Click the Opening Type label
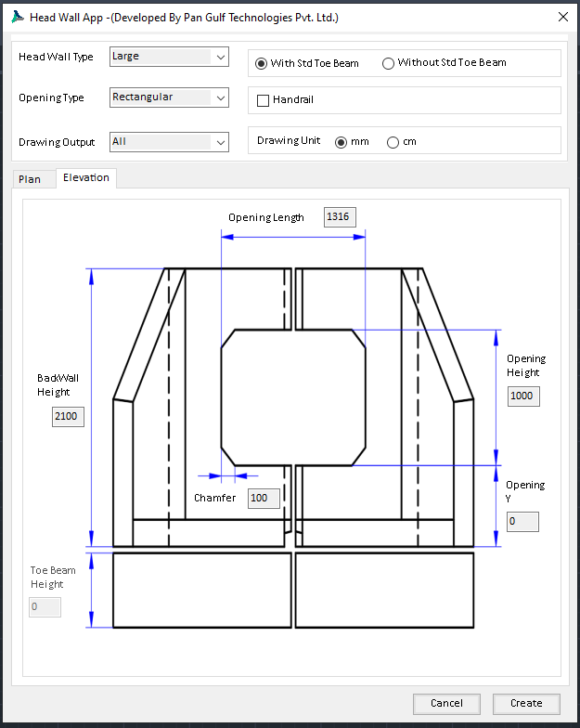 point(51,97)
